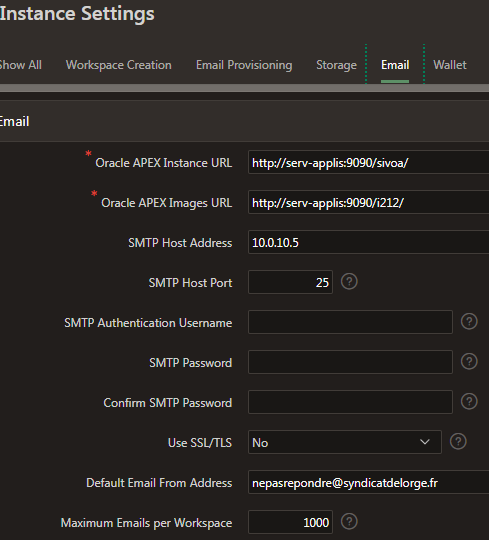Go to the Workspace Creation tab
489x540 pixels.
coord(118,65)
